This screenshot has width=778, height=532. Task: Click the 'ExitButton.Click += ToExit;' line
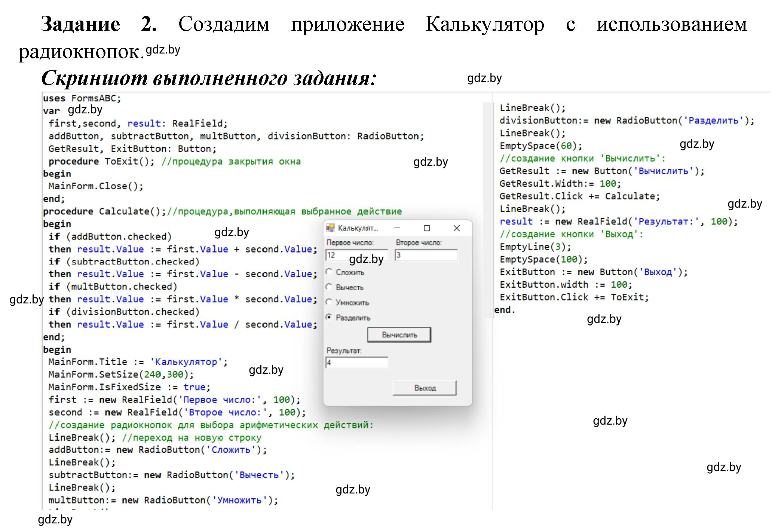(x=574, y=297)
